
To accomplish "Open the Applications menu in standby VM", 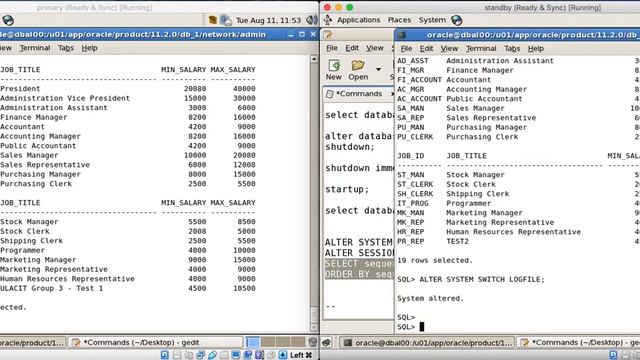I will [358, 20].
